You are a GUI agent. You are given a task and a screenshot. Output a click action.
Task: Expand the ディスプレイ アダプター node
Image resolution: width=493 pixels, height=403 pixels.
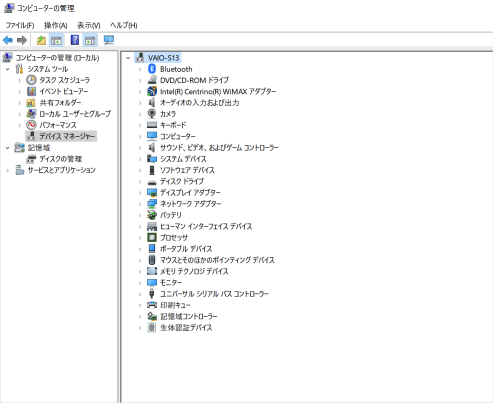click(140, 193)
